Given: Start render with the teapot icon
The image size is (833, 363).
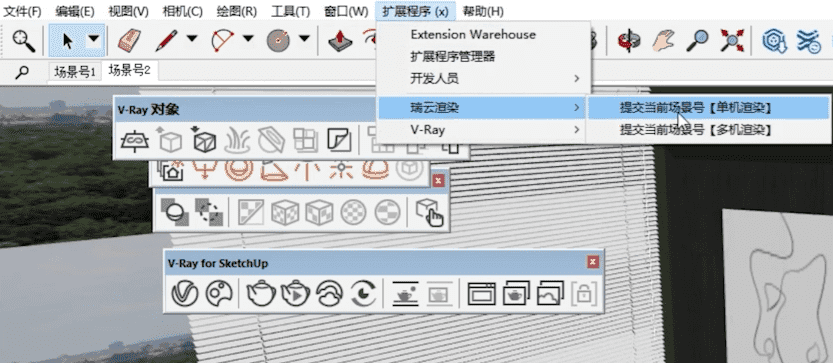Looking at the screenshot, I should coord(261,293).
